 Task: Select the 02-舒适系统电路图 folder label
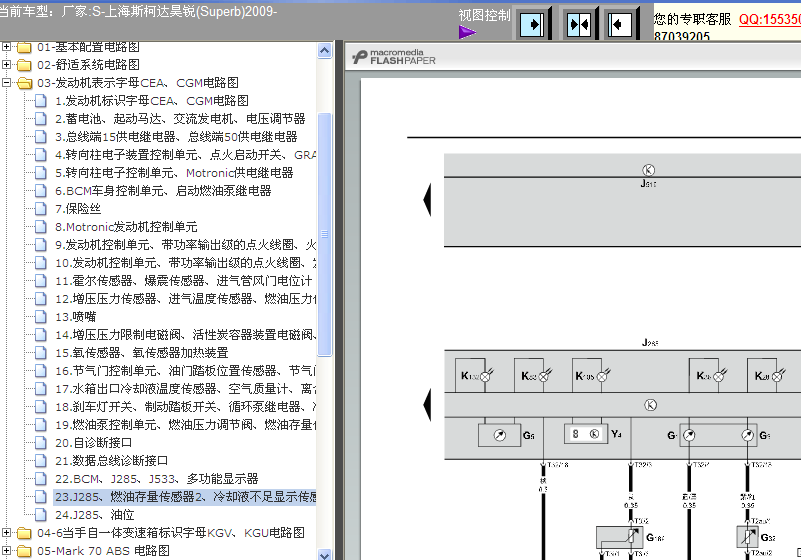88,64
